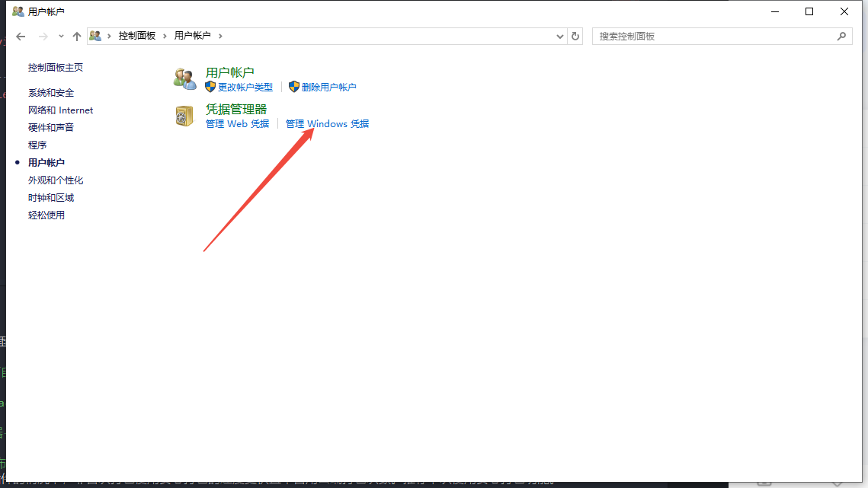Expand the chevron after 用户帐户 breadcrumb
868x488 pixels.
220,36
